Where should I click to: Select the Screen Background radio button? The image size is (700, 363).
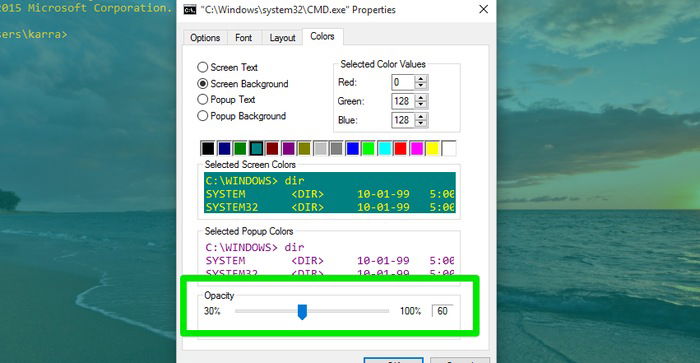tap(203, 83)
